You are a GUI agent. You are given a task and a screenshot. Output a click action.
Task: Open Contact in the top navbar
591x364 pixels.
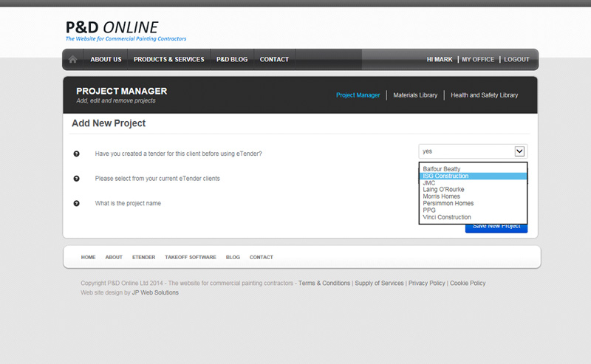(x=274, y=59)
